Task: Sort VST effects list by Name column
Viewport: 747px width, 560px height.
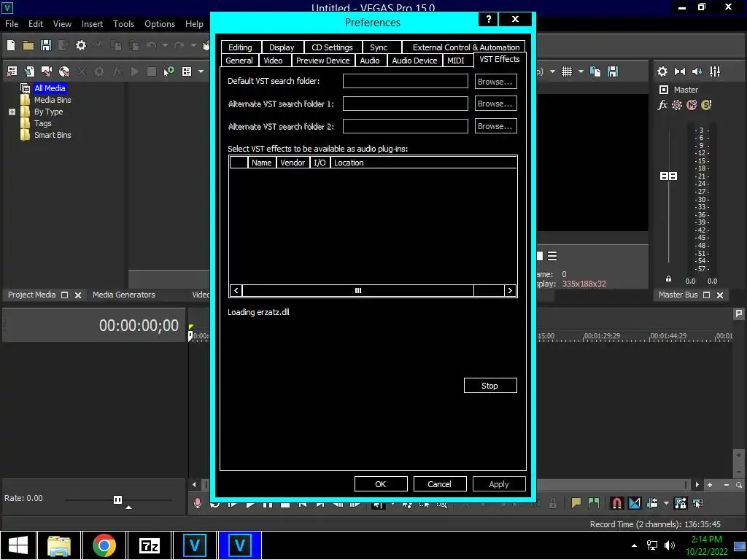Action: click(262, 163)
